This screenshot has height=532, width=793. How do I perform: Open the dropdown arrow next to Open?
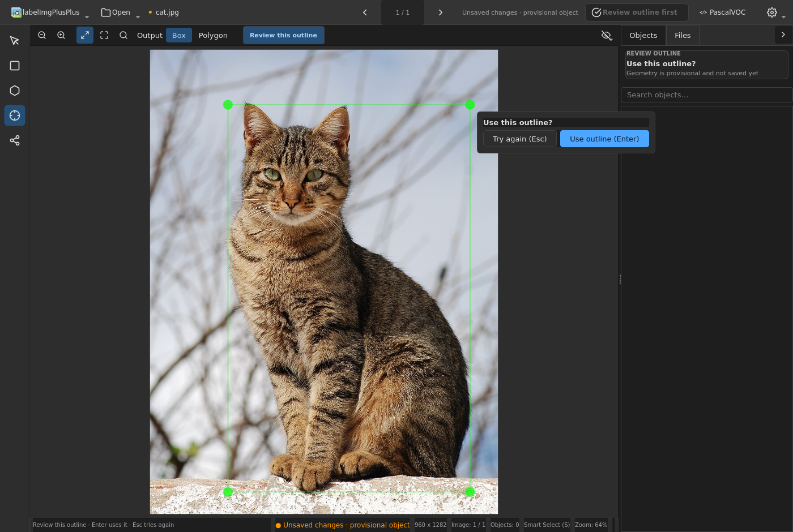pyautogui.click(x=138, y=16)
